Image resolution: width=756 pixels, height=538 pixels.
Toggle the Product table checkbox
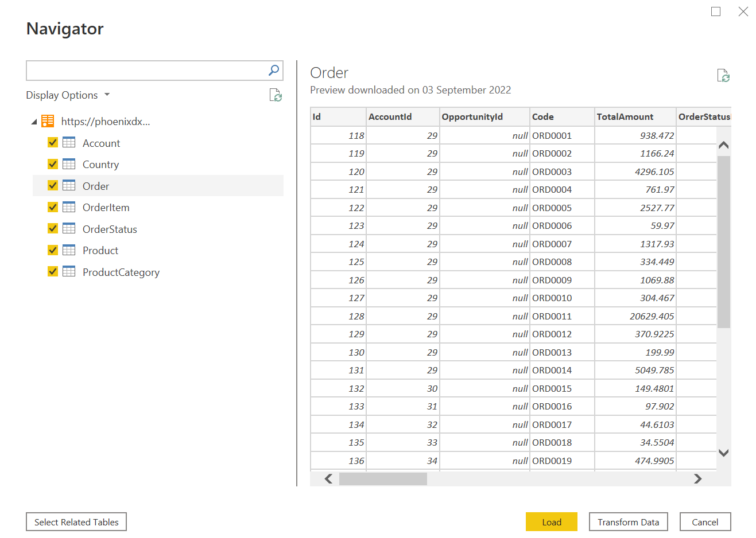click(x=53, y=250)
